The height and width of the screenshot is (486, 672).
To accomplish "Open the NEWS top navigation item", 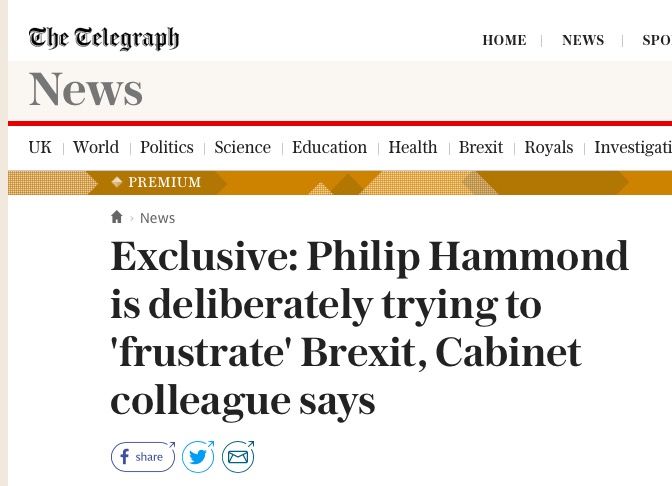I will click(583, 40).
